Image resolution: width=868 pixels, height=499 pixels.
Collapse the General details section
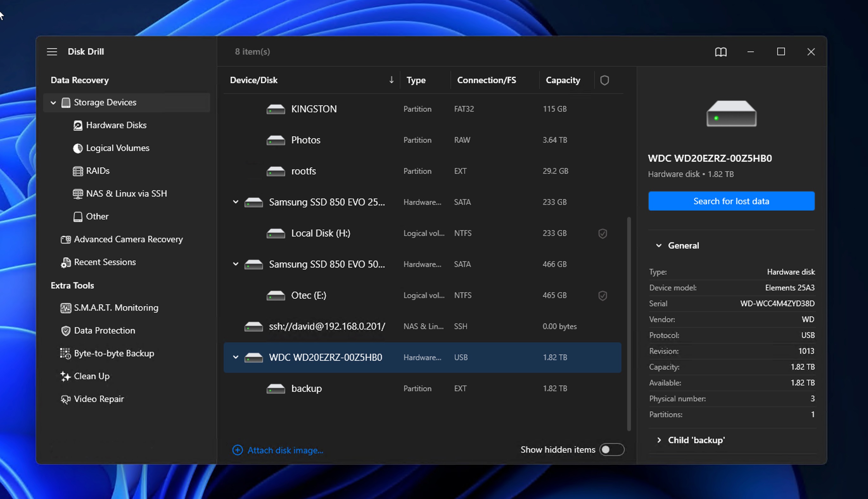point(659,245)
